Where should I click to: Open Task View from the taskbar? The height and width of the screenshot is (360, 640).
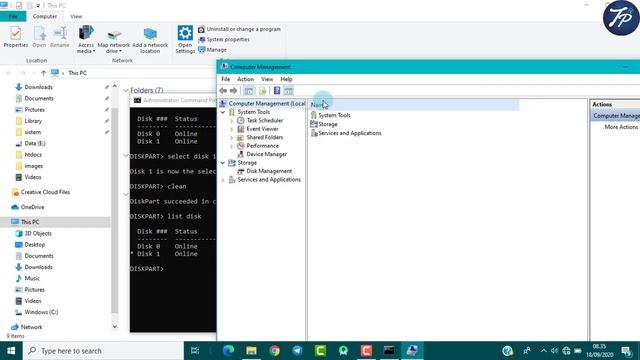pos(195,351)
